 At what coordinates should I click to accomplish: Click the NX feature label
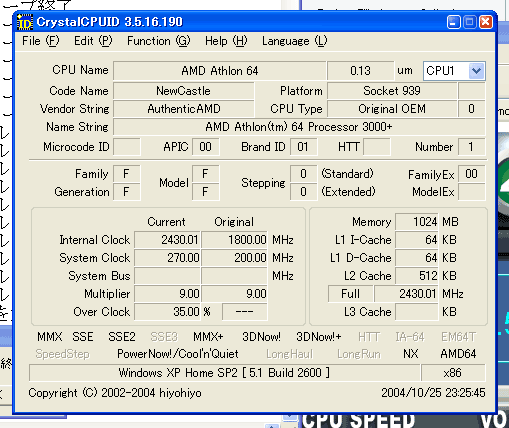tap(411, 354)
